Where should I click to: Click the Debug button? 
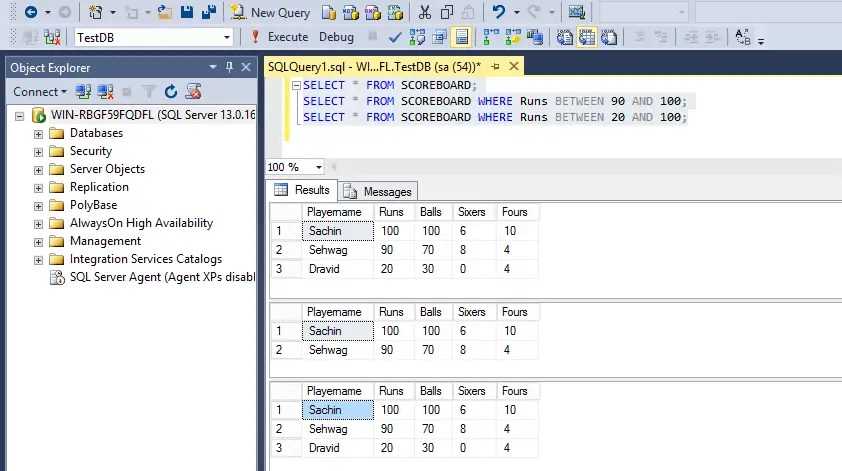click(x=336, y=37)
